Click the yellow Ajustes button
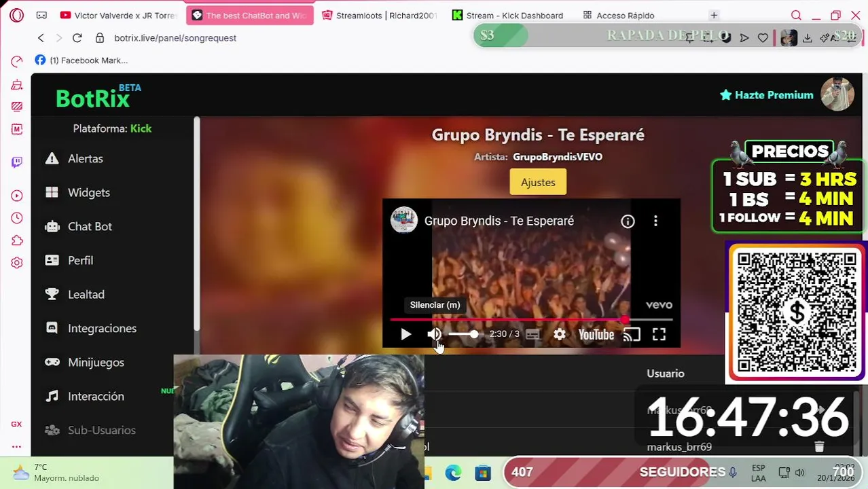This screenshot has width=868, height=489. 538,182
